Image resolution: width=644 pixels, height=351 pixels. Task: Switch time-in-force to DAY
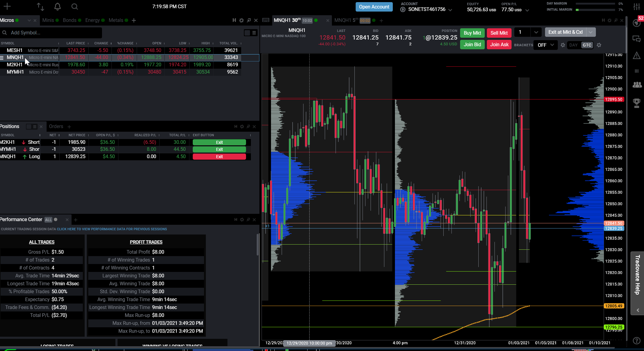pos(573,45)
